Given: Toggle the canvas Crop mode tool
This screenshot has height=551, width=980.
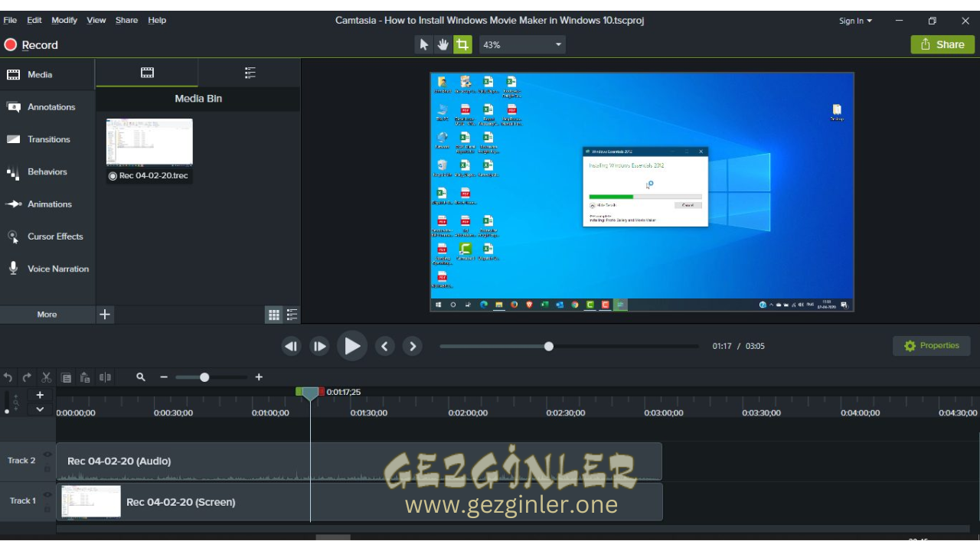Looking at the screenshot, I should [x=462, y=44].
